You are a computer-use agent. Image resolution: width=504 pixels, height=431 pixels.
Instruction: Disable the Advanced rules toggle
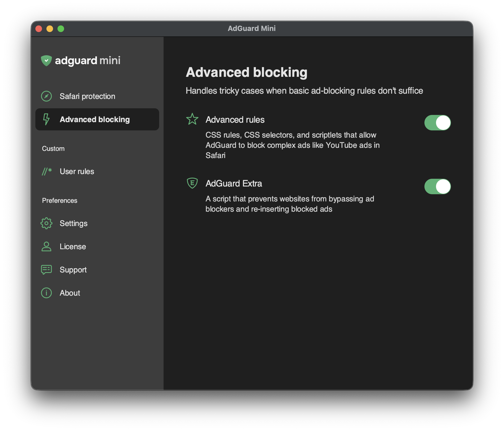(x=437, y=123)
